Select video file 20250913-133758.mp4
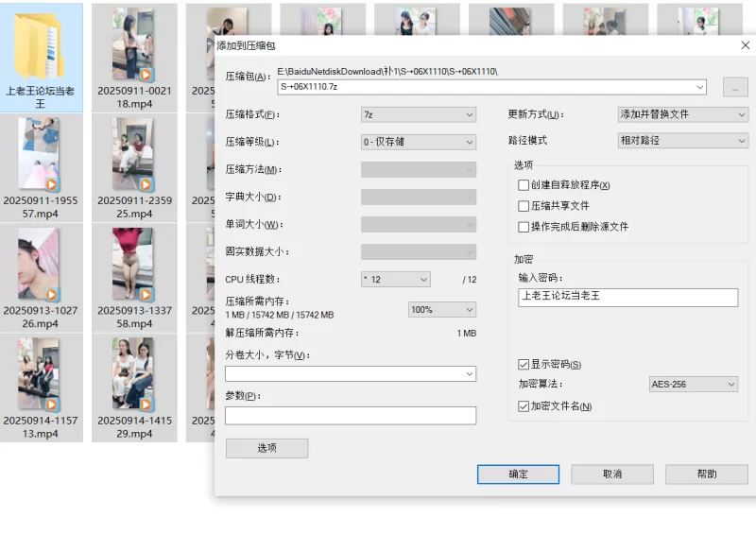The image size is (756, 551). point(134,278)
